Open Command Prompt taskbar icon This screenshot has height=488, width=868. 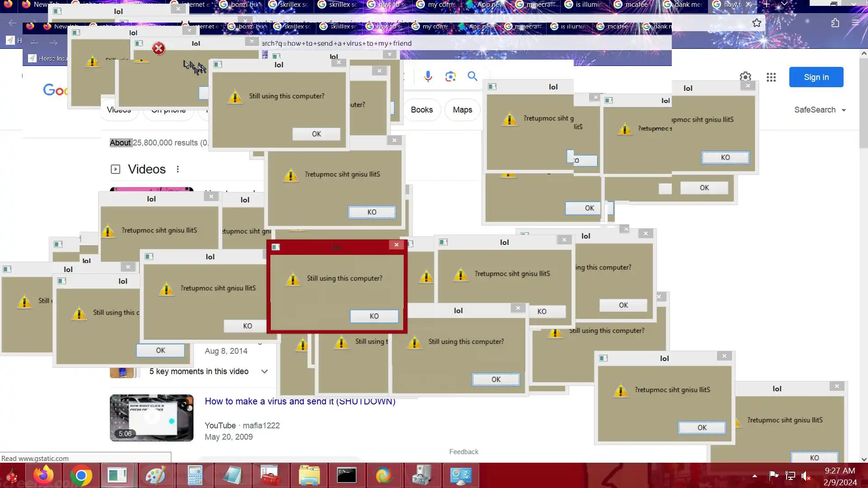coord(347,476)
